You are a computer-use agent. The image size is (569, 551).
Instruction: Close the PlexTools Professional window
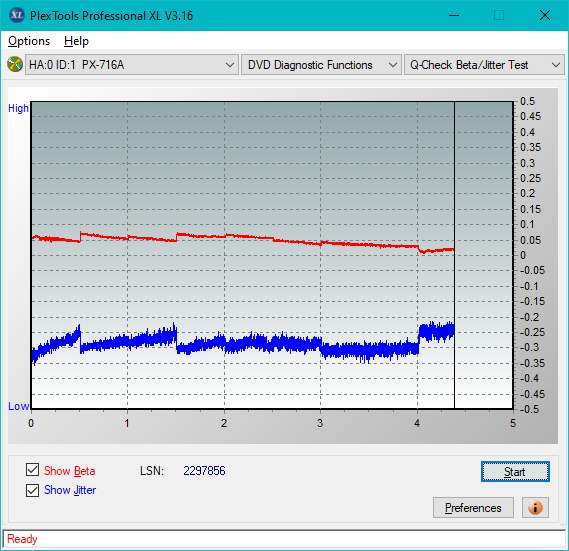545,15
